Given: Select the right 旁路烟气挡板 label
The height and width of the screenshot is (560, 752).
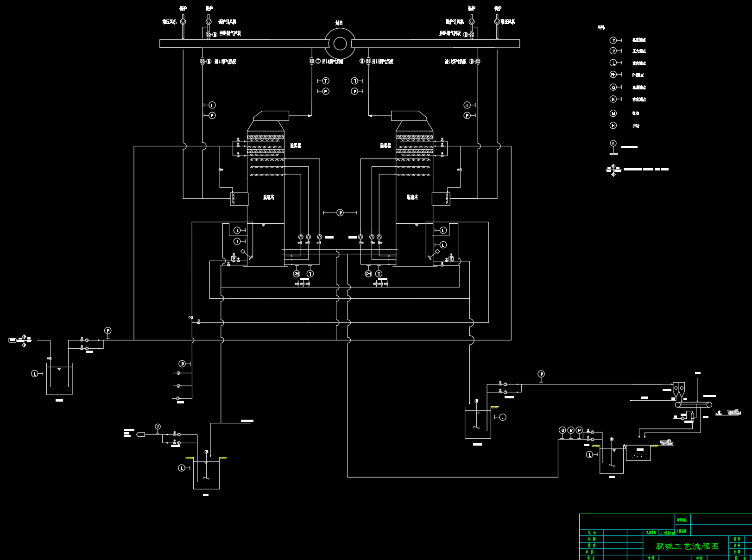Looking at the screenshot, I should pyautogui.click(x=450, y=33).
